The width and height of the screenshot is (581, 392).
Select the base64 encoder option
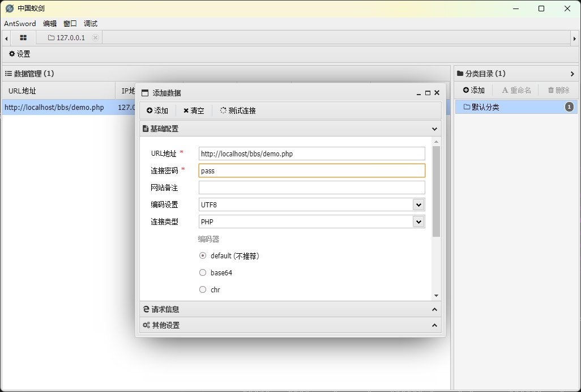[x=203, y=273]
